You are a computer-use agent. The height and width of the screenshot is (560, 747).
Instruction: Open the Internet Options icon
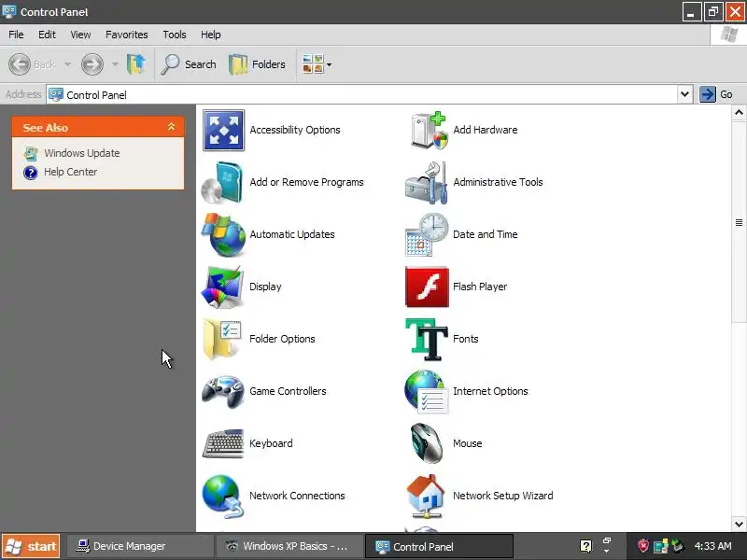tap(427, 391)
